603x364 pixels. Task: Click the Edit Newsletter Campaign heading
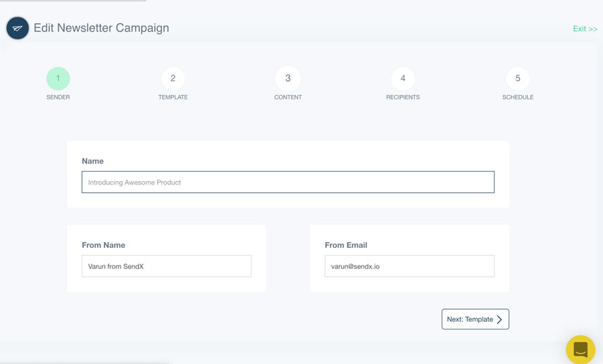point(101,28)
